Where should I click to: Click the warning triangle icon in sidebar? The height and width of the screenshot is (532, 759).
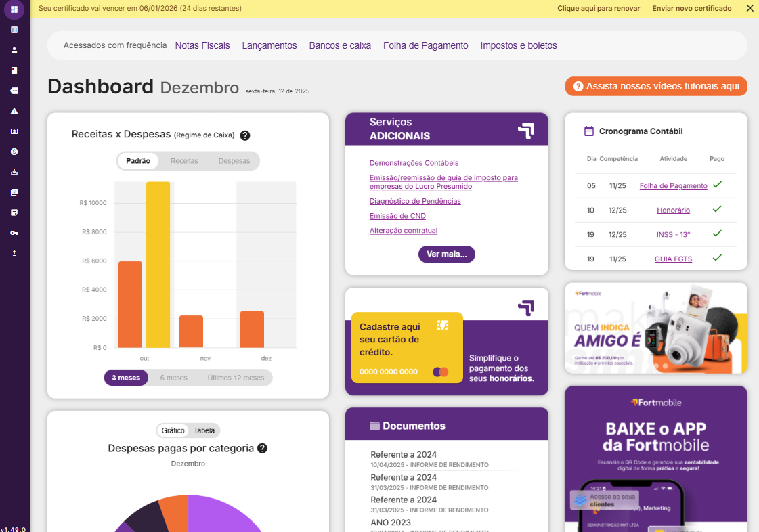14,111
